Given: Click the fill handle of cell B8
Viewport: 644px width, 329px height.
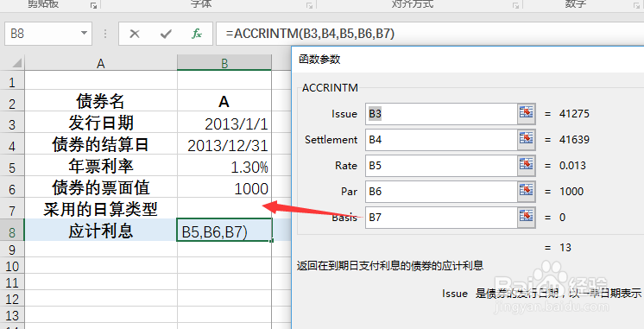Looking at the screenshot, I should pyautogui.click(x=271, y=241).
